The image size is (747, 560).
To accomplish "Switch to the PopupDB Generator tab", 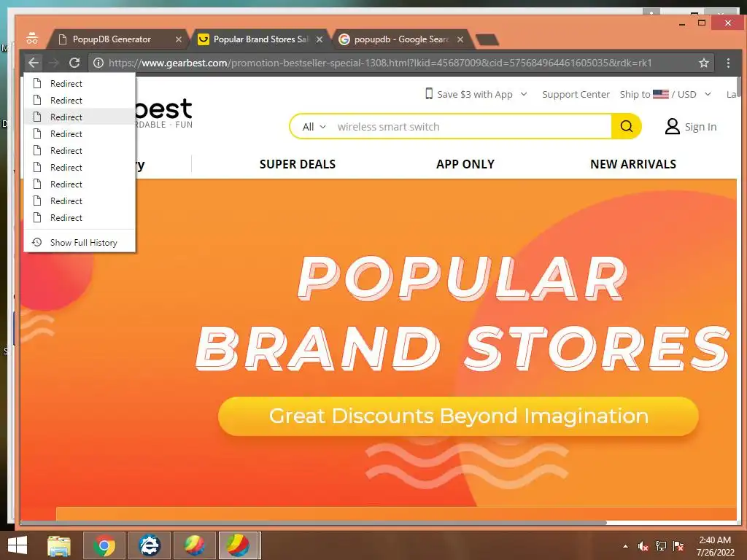I will point(112,39).
